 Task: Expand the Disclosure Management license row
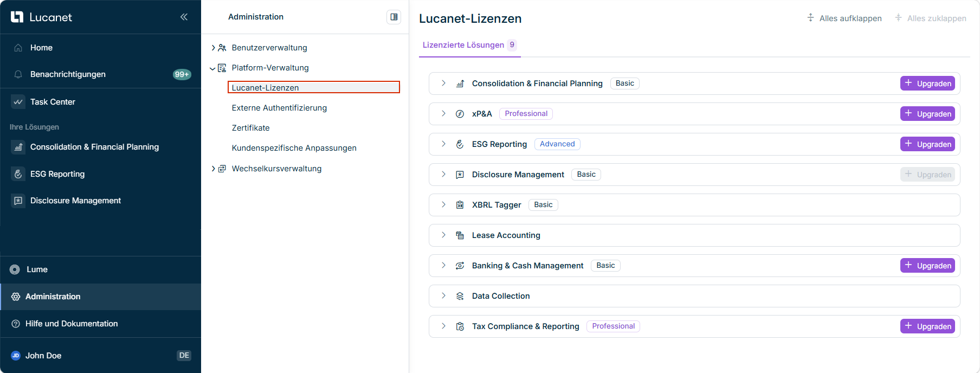pyautogui.click(x=443, y=174)
